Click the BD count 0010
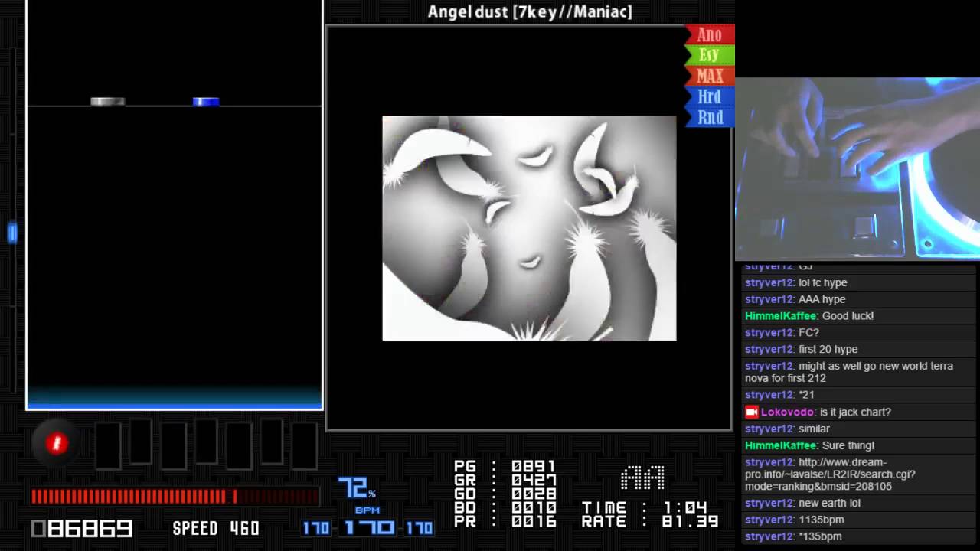The height and width of the screenshot is (551, 980). [534, 507]
